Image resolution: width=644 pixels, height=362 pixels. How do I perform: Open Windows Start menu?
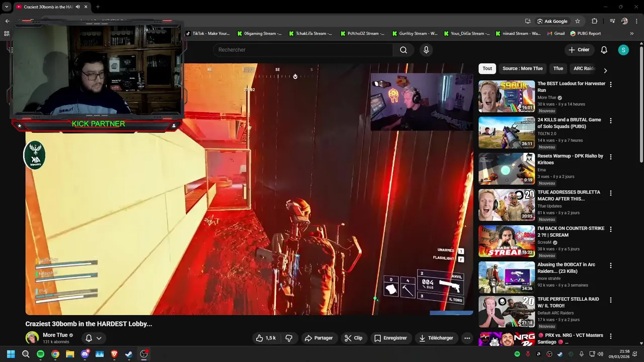[11, 354]
